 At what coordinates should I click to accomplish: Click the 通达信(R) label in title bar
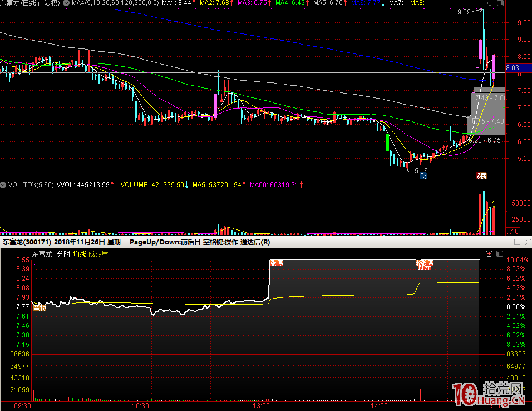point(255,242)
